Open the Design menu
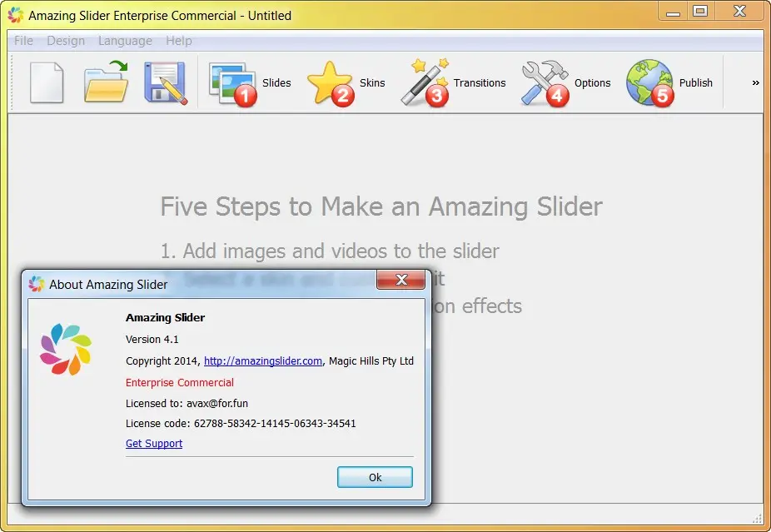This screenshot has width=771, height=532. [66, 41]
